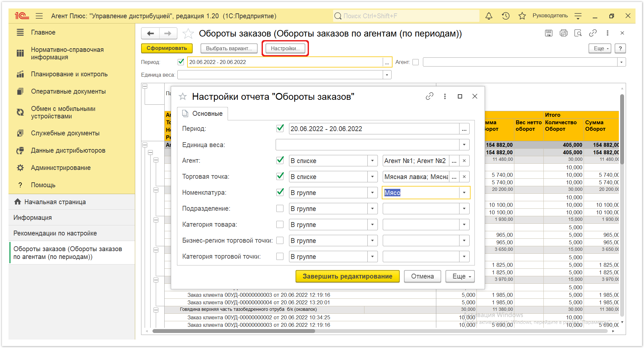Screen dimensions: 644x348
Task: Open Агент dropdown in report header
Action: [621, 62]
